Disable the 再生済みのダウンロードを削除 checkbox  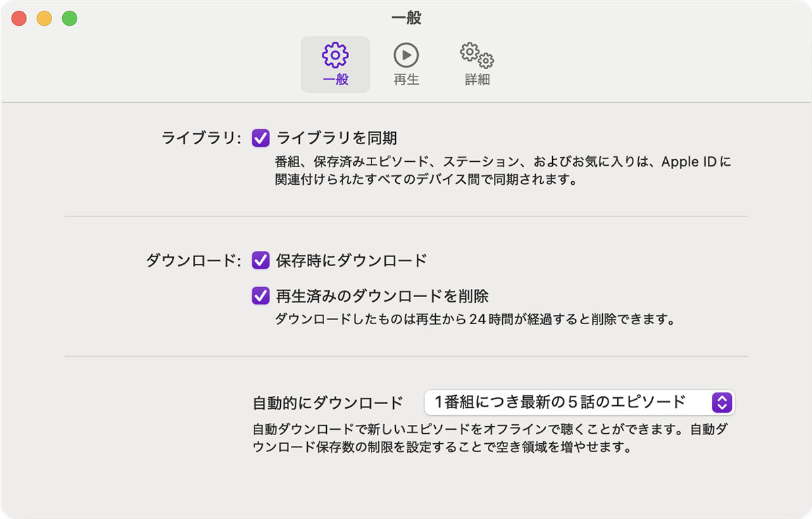(x=261, y=296)
